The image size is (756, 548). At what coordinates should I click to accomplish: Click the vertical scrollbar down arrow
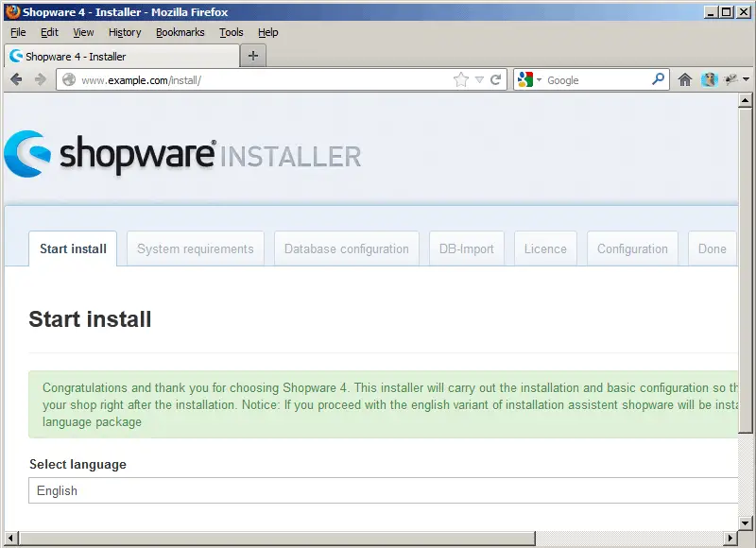(745, 522)
